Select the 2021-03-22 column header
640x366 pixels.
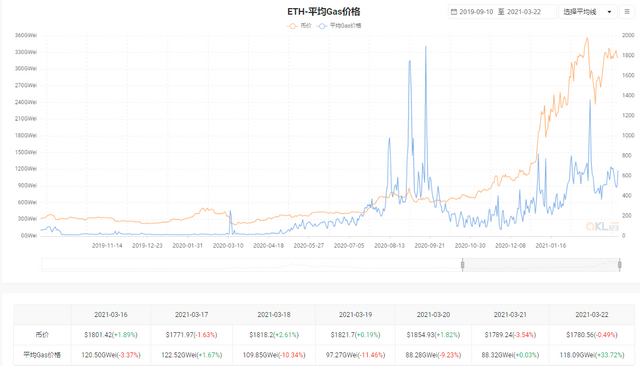coord(591,315)
